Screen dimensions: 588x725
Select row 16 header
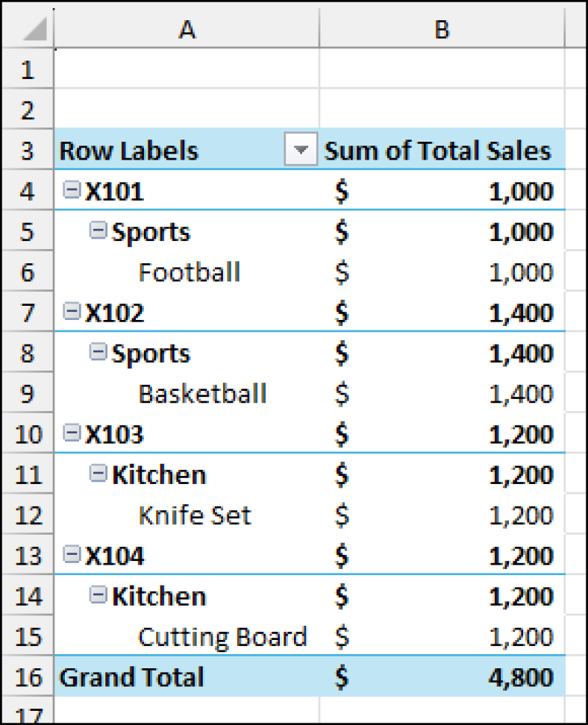(x=28, y=677)
